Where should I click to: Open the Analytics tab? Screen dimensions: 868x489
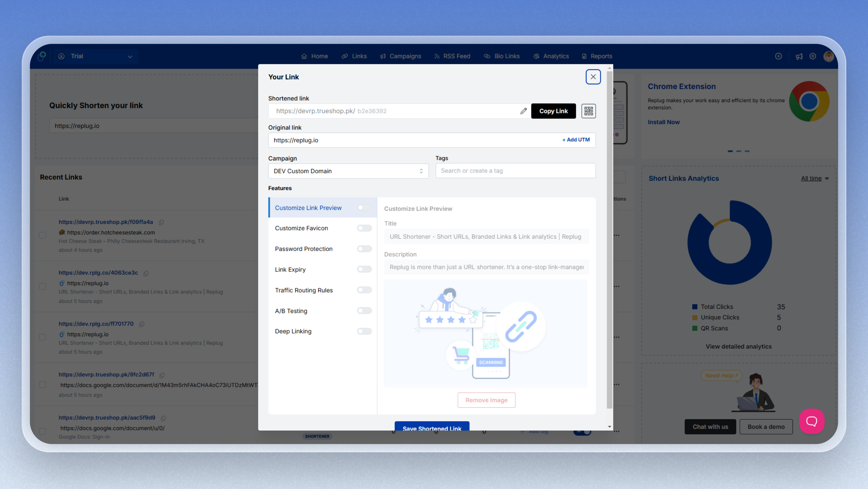click(551, 56)
